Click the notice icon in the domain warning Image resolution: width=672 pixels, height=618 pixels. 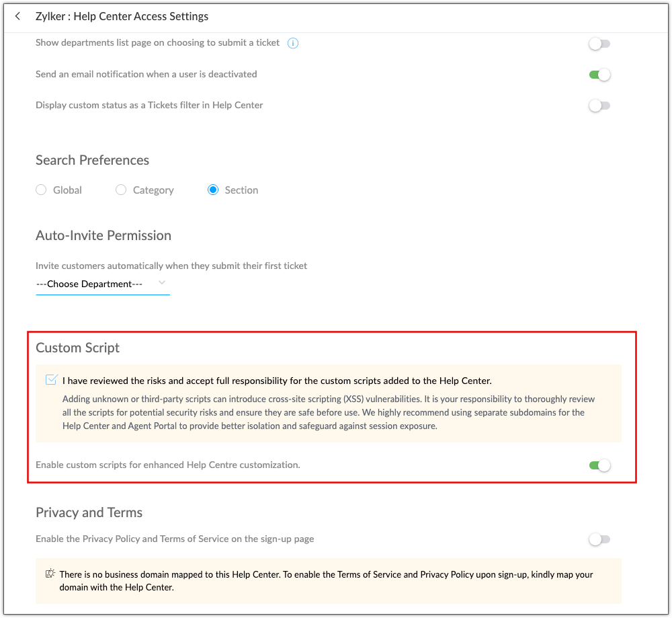click(x=50, y=574)
